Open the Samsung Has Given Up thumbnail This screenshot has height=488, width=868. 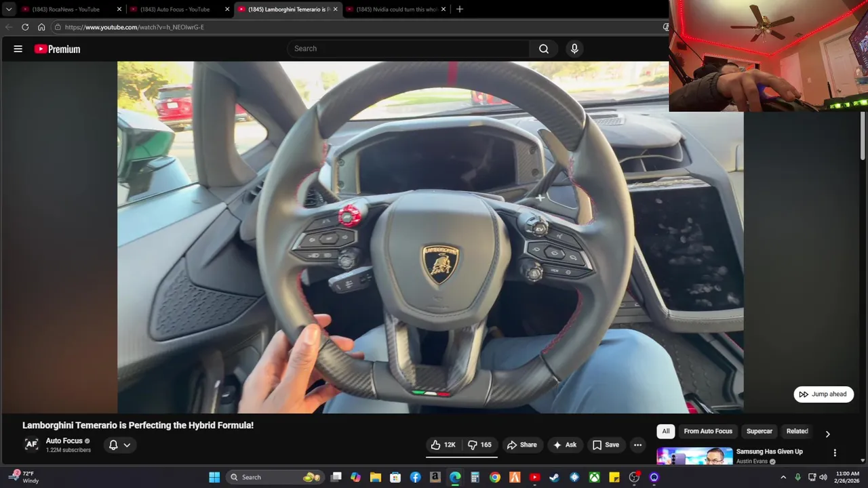[694, 456]
